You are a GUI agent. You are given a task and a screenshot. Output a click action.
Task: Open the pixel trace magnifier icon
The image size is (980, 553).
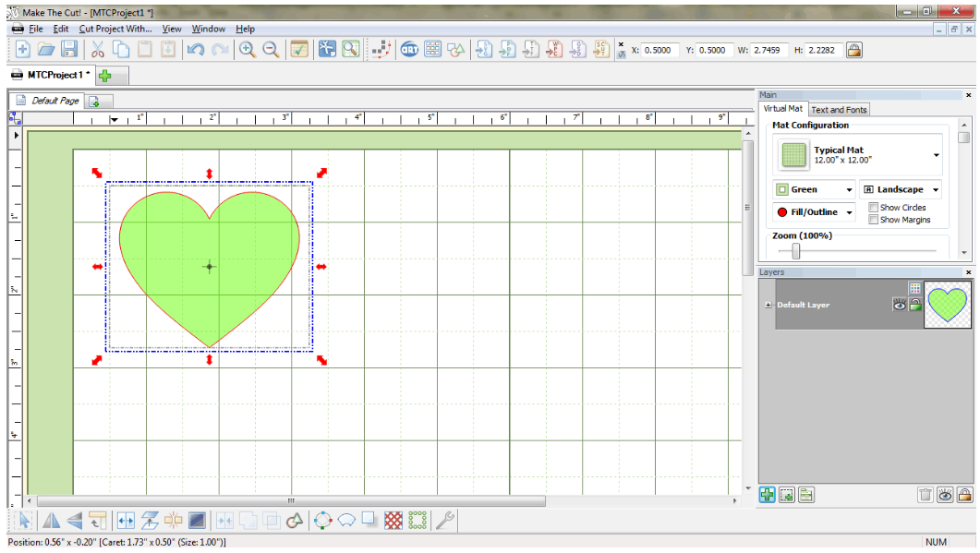[351, 49]
